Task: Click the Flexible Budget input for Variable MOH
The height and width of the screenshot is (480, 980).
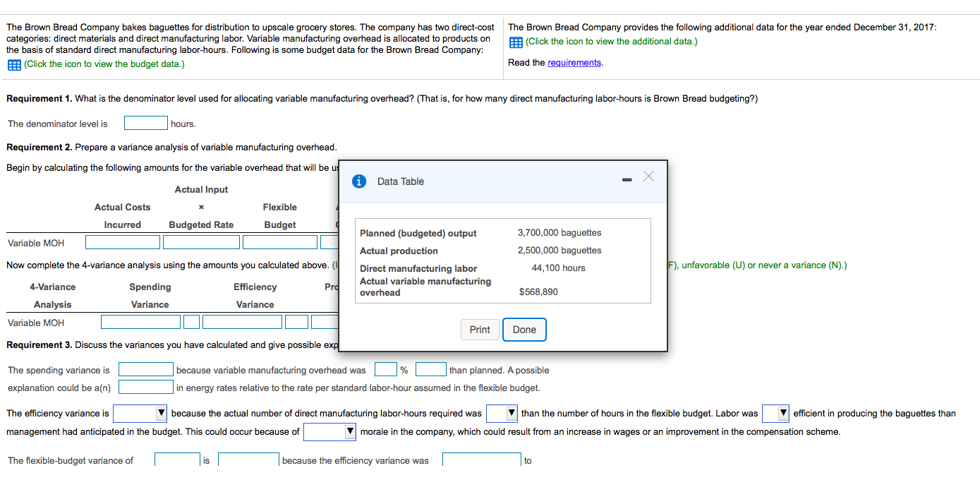Action: click(x=280, y=242)
